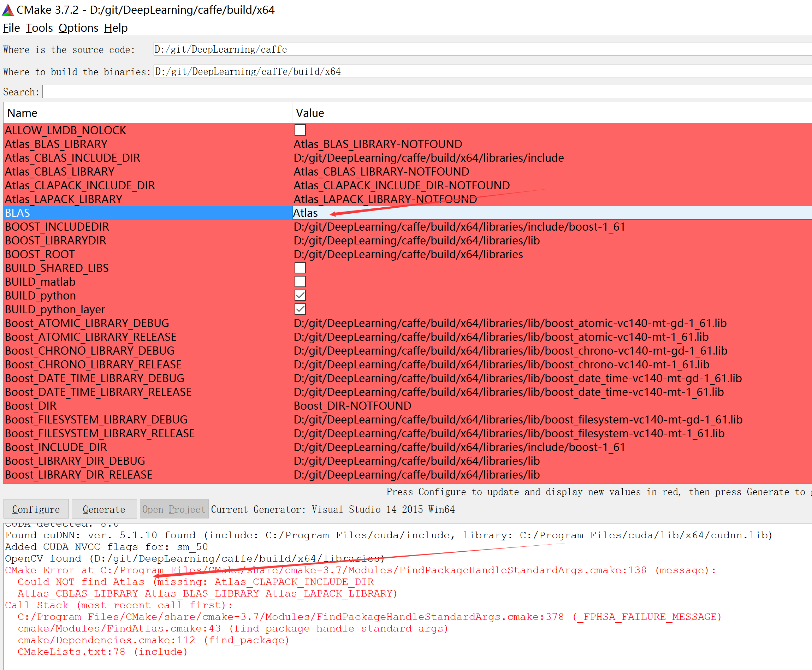Uncheck the BUILD_python_layer checkbox
Image resolution: width=812 pixels, height=670 pixels.
[x=300, y=309]
